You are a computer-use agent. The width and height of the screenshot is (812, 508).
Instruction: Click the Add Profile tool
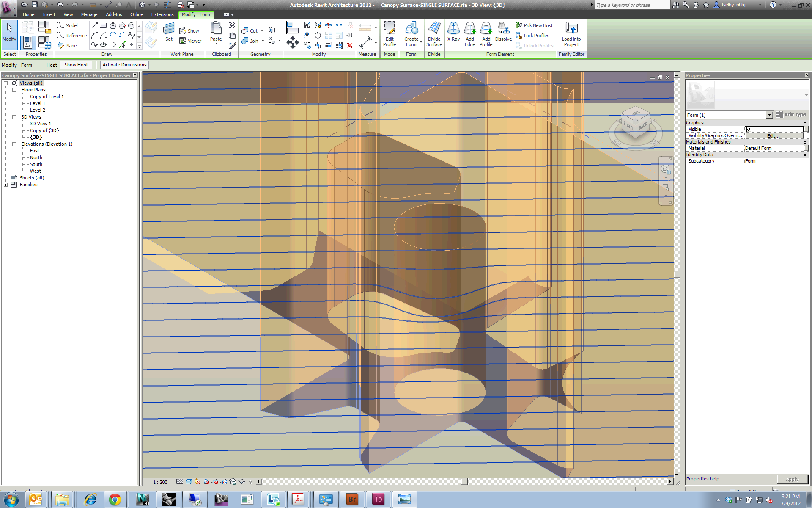pyautogui.click(x=486, y=34)
